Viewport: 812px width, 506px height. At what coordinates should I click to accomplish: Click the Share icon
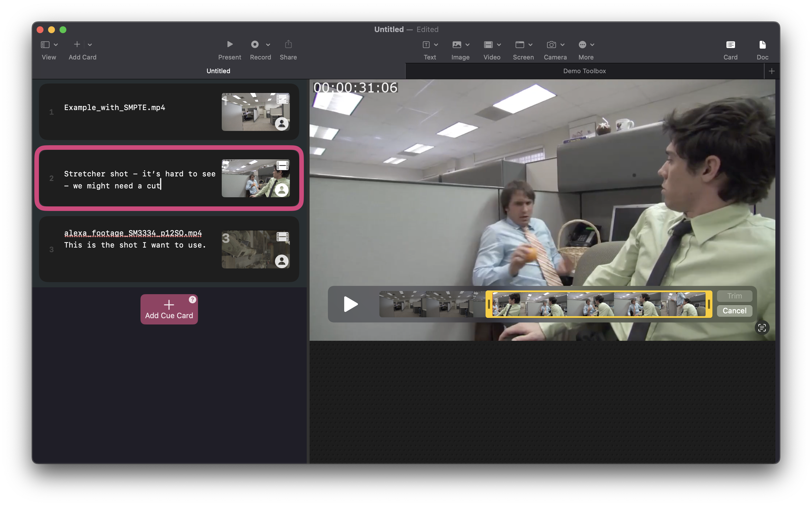pos(288,44)
